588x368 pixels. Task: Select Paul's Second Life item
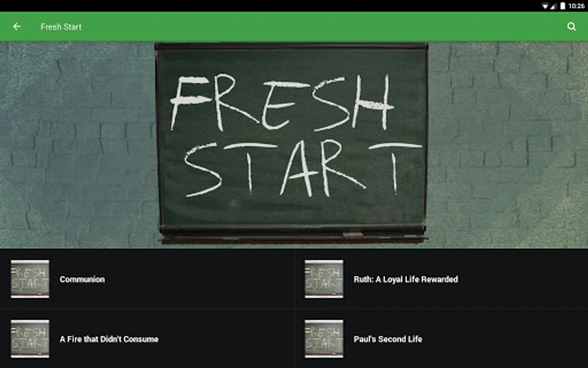click(441, 339)
